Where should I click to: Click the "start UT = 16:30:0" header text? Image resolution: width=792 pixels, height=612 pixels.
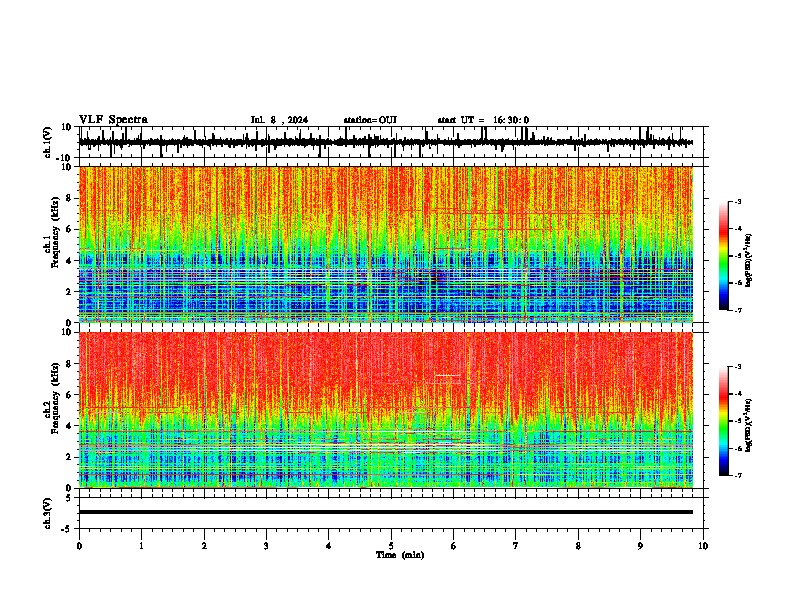483,120
